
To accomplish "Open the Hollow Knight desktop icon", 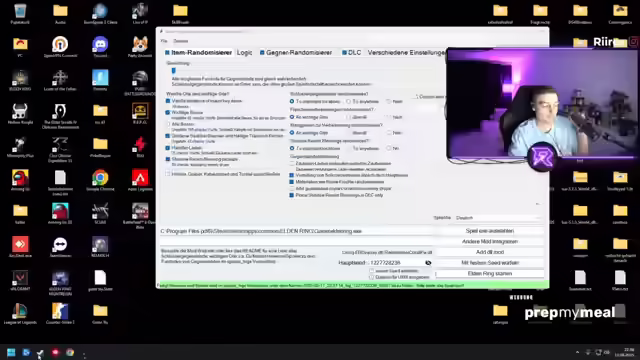I will [20, 113].
